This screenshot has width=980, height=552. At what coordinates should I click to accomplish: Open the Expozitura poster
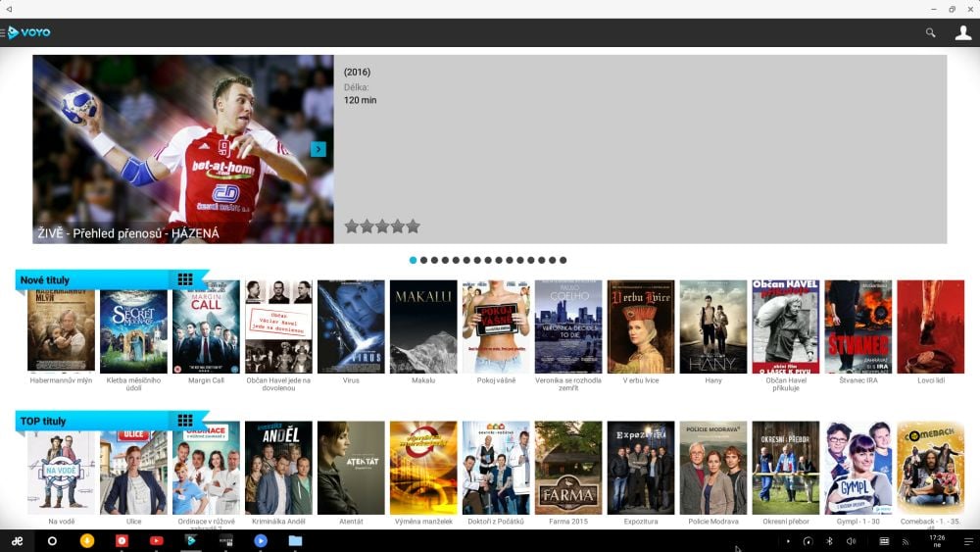point(641,468)
